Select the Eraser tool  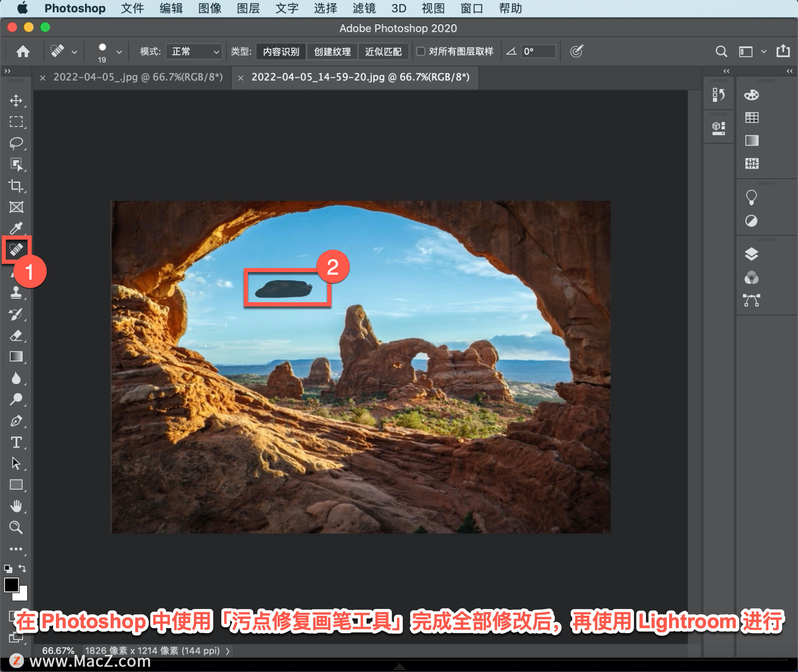16,335
